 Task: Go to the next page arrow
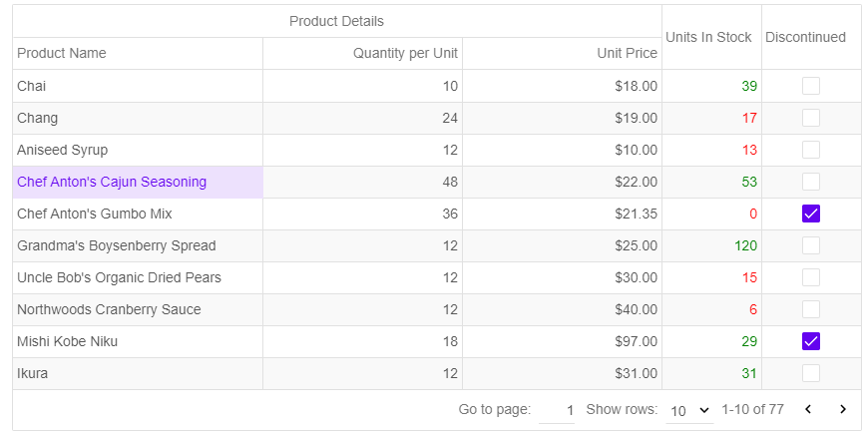pos(843,409)
